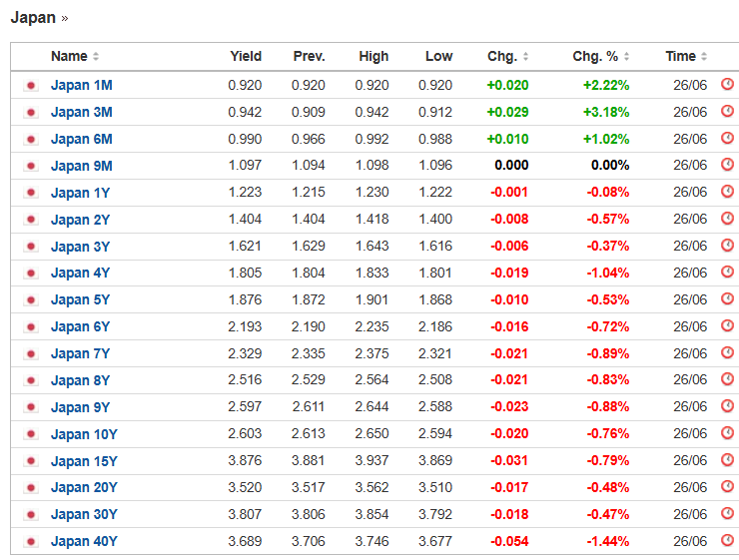Open the Japan 9Y bond link
Screen dimensions: 739x560
(80, 407)
